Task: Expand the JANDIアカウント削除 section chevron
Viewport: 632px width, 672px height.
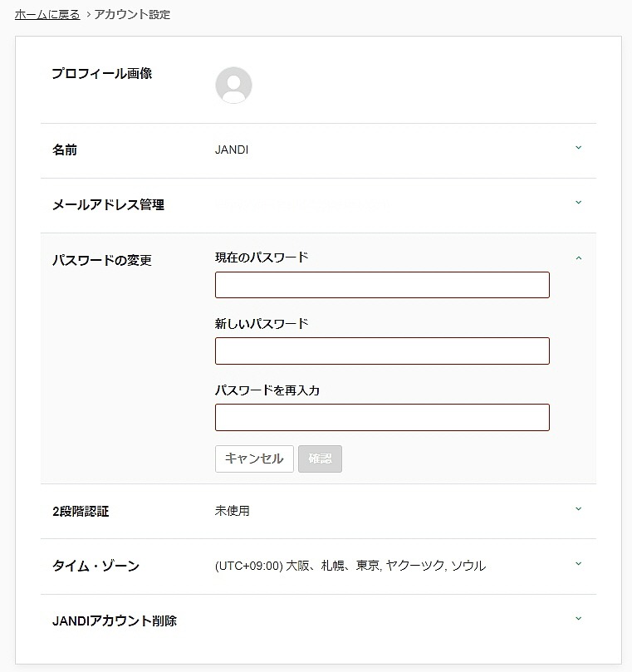Action: [x=579, y=620]
